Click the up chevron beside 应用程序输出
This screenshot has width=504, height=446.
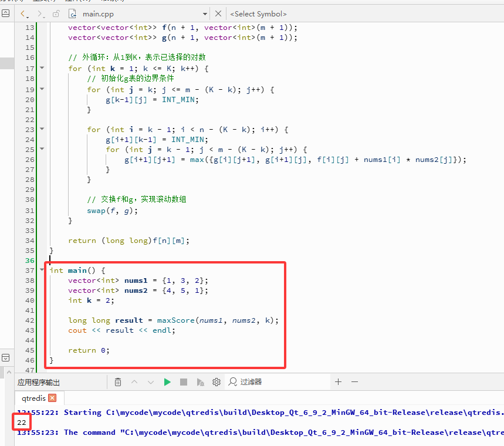coord(9,373)
